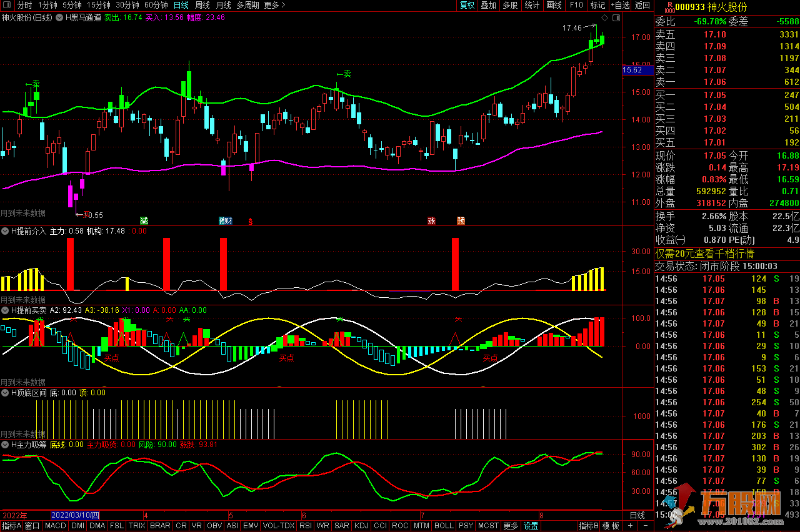The width and height of the screenshot is (800, 532).
Task: Open the 画线 drawing tools
Action: pyautogui.click(x=554, y=5)
